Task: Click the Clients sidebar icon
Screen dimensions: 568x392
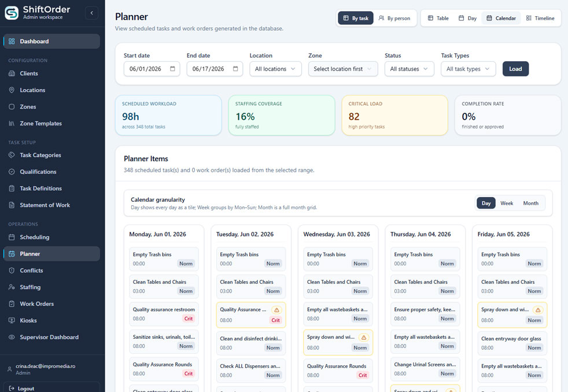Action: pos(12,73)
